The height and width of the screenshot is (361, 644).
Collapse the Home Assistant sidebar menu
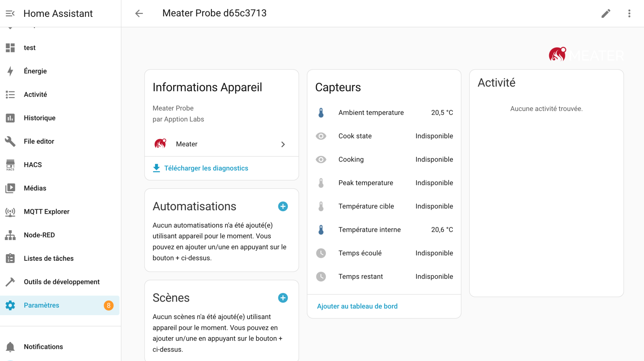(x=10, y=14)
